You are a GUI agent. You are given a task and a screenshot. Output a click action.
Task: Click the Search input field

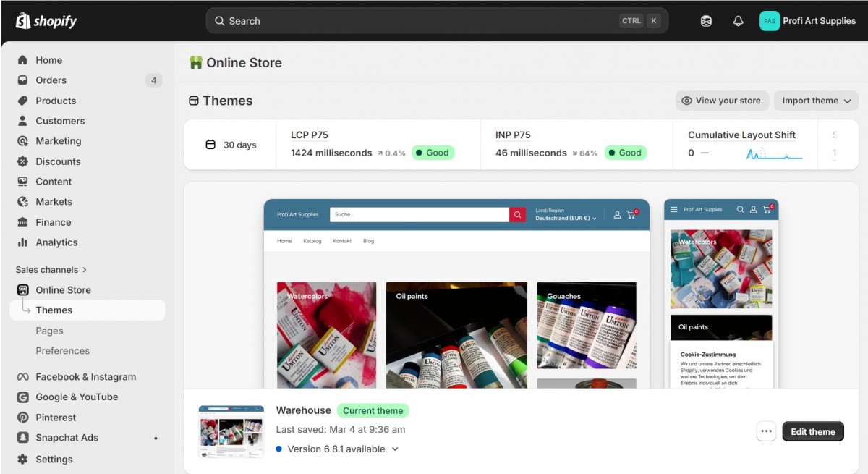pos(420,21)
